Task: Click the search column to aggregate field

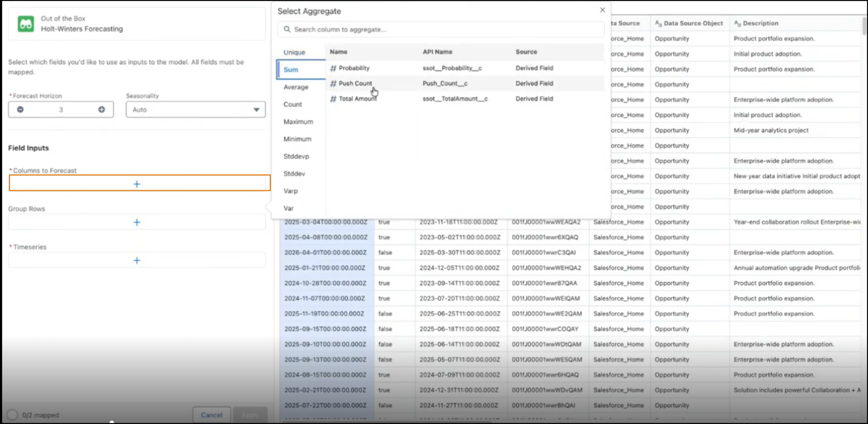Action: pyautogui.click(x=441, y=29)
